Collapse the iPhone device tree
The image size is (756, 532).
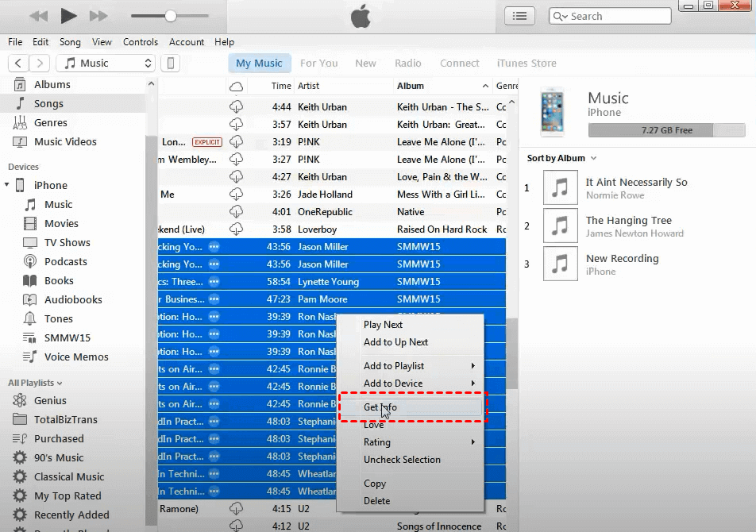click(x=8, y=186)
